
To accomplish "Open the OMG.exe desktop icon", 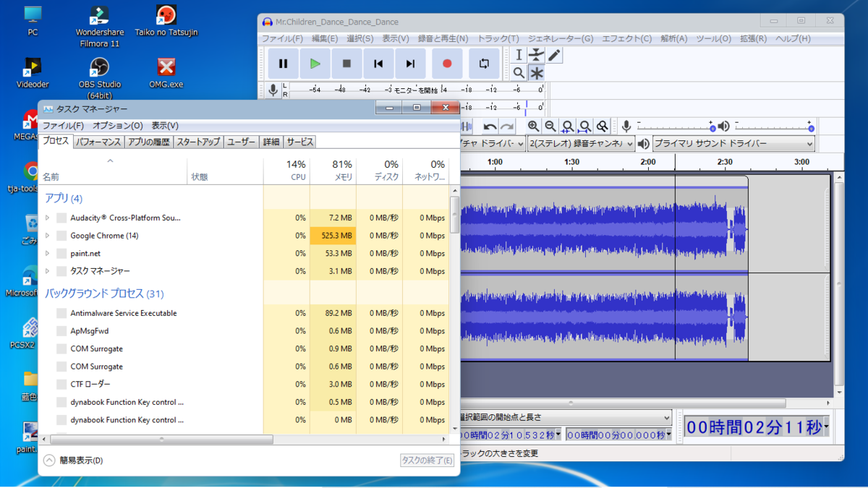I will coord(166,72).
